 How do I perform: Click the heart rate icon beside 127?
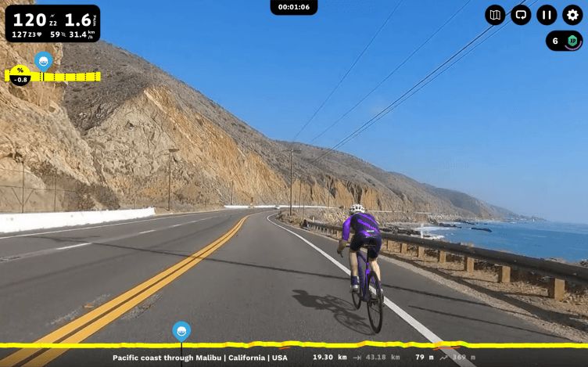pyautogui.click(x=39, y=34)
